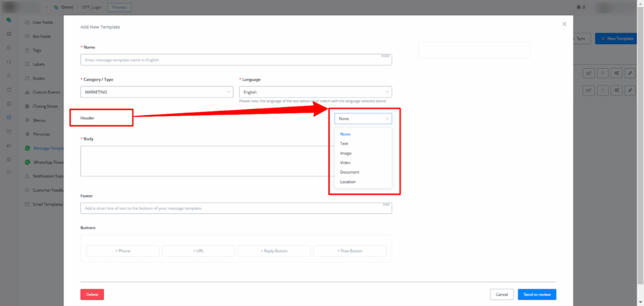Open analytics chart icon for first template
Viewport: 644px width, 306px height.
(589, 73)
